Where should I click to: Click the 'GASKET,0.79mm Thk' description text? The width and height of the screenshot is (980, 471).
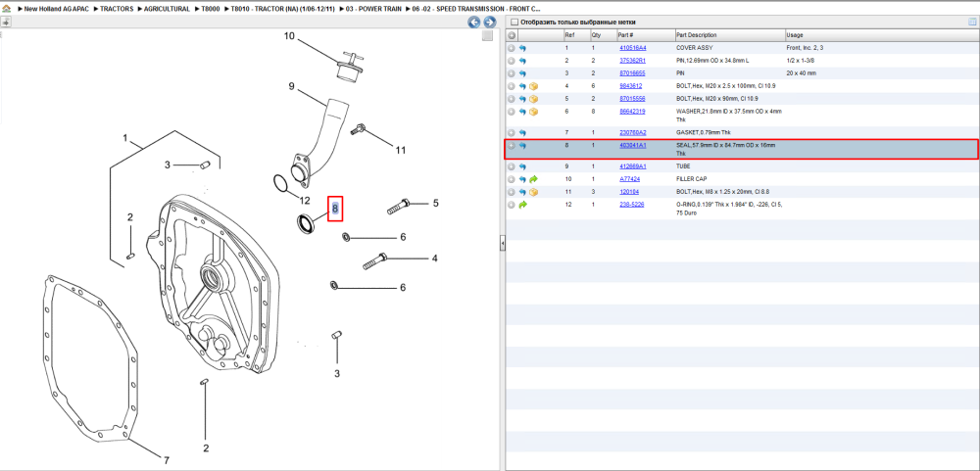(703, 133)
